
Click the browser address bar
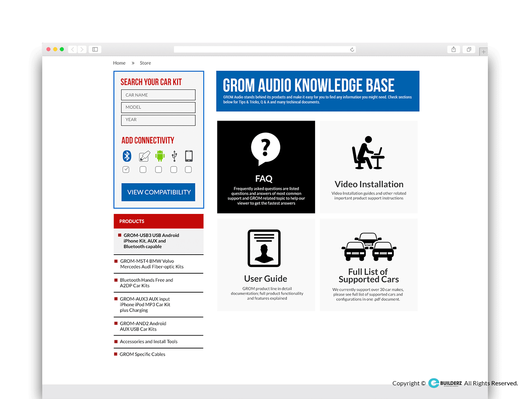coord(265,49)
